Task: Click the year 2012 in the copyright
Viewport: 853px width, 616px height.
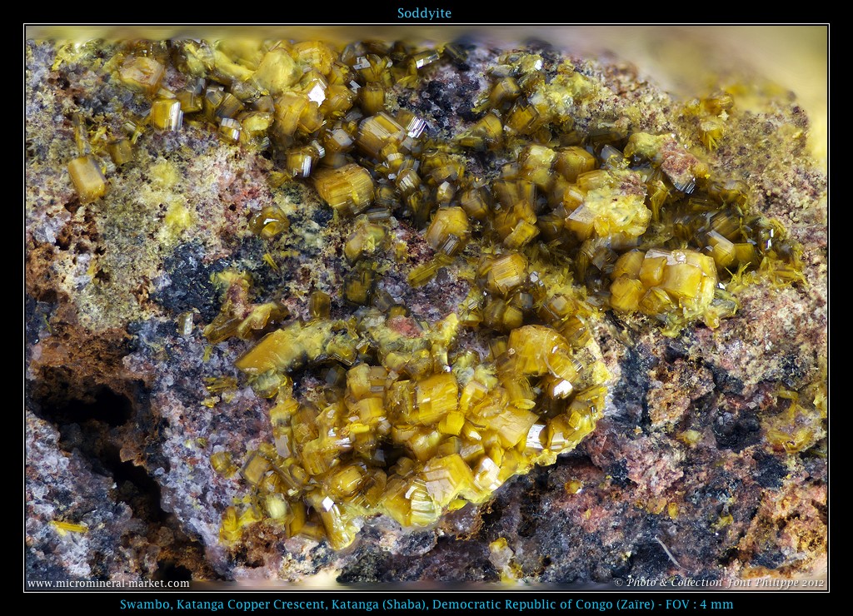Action: pyautogui.click(x=811, y=583)
